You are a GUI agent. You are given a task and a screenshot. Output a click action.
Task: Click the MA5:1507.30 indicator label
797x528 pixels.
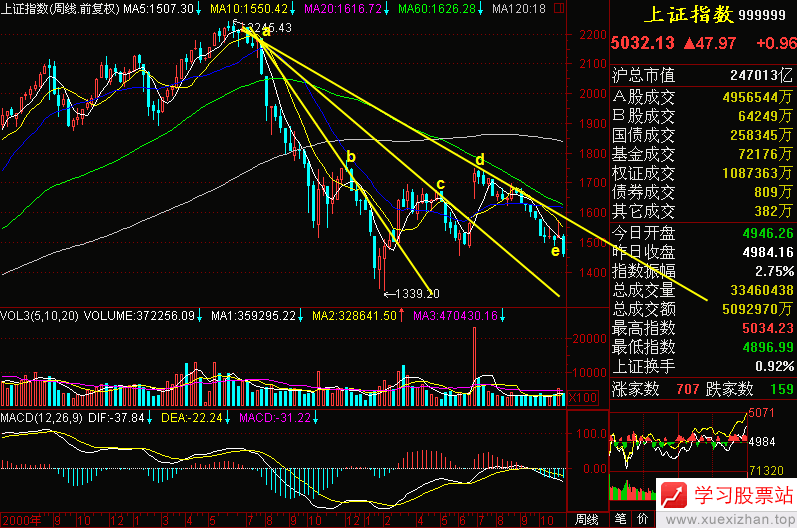[x=158, y=9]
